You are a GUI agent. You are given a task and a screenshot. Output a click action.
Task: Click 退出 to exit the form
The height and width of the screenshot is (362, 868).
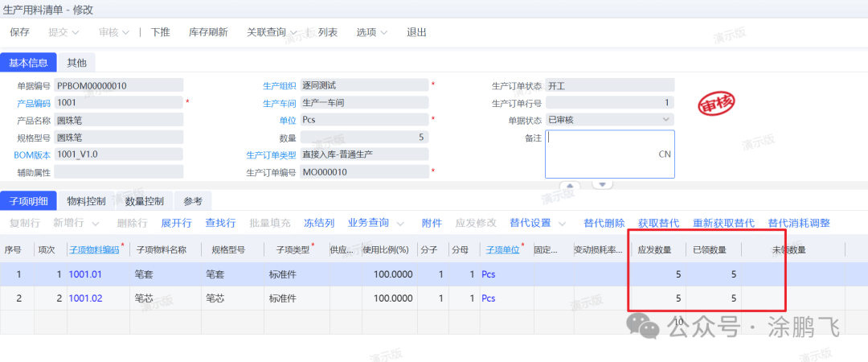tap(416, 32)
